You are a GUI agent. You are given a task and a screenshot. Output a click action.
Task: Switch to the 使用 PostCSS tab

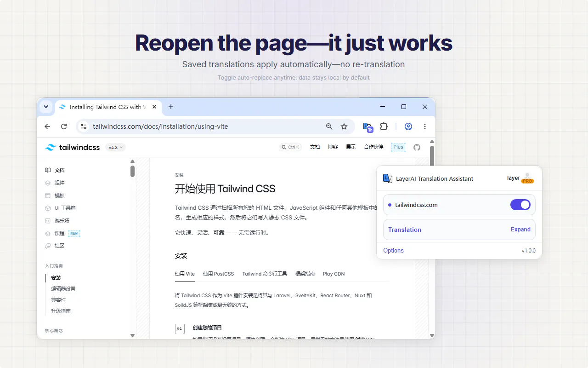218,274
